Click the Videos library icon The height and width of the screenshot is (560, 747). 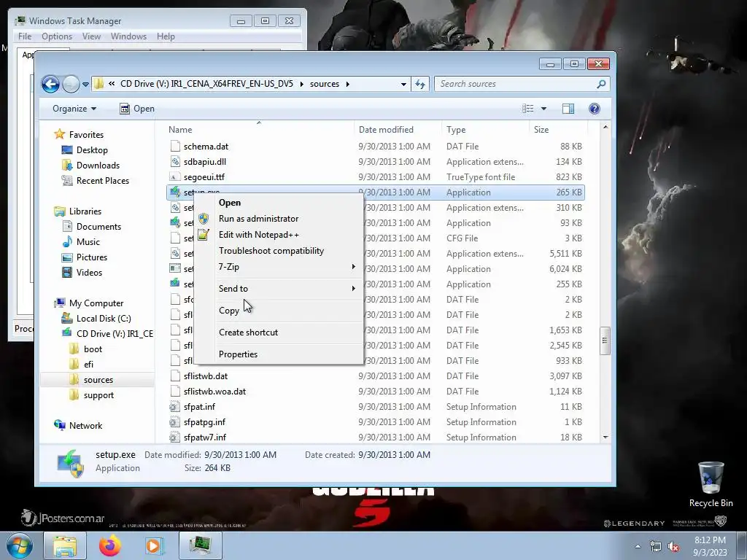(x=67, y=273)
